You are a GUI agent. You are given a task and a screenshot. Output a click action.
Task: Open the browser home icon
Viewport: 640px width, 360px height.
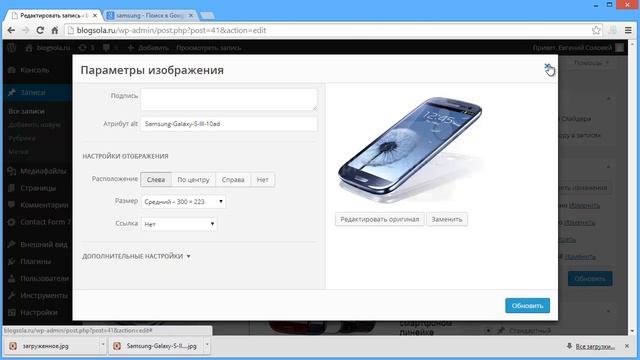[55, 30]
